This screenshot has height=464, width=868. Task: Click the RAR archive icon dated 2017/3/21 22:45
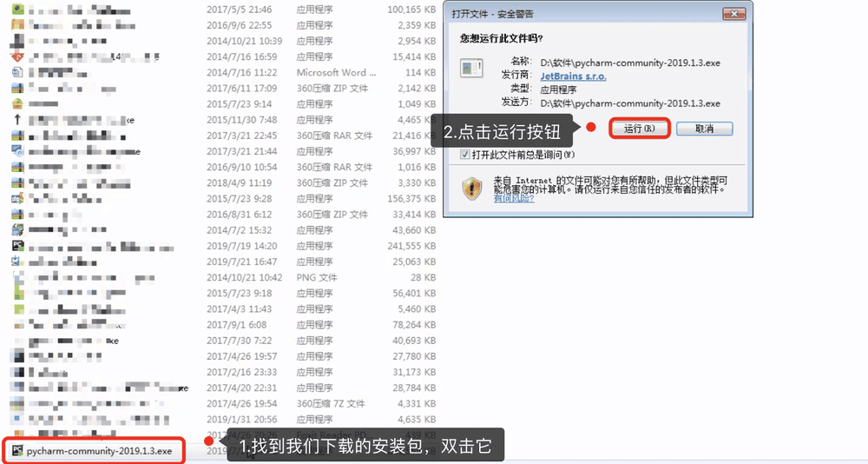17,136
